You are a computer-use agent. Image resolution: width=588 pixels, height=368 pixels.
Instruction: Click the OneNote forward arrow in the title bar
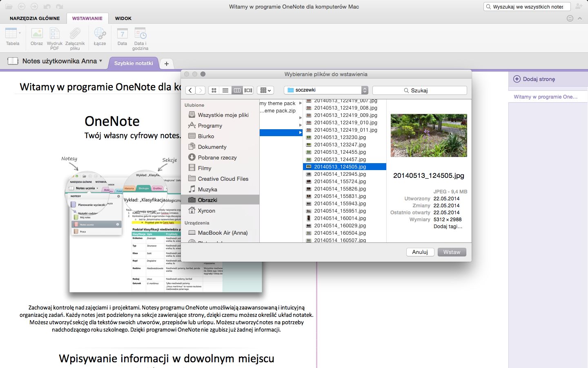click(x=35, y=7)
